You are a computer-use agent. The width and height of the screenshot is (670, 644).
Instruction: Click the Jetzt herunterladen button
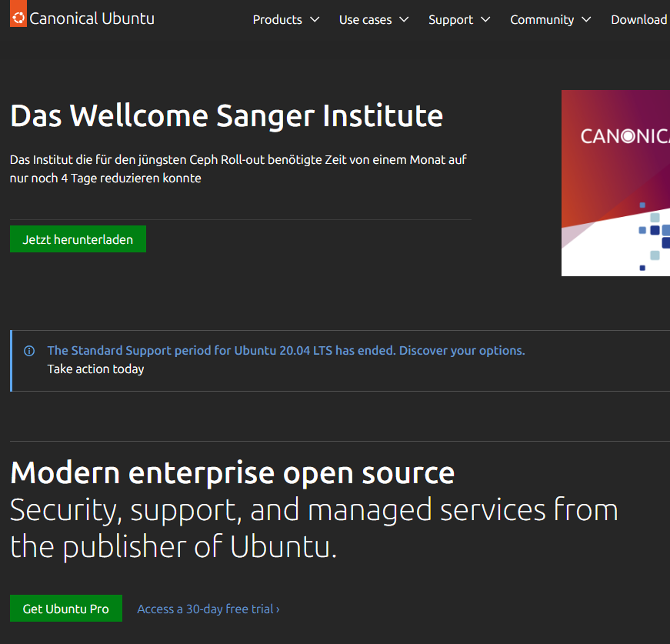tap(78, 239)
